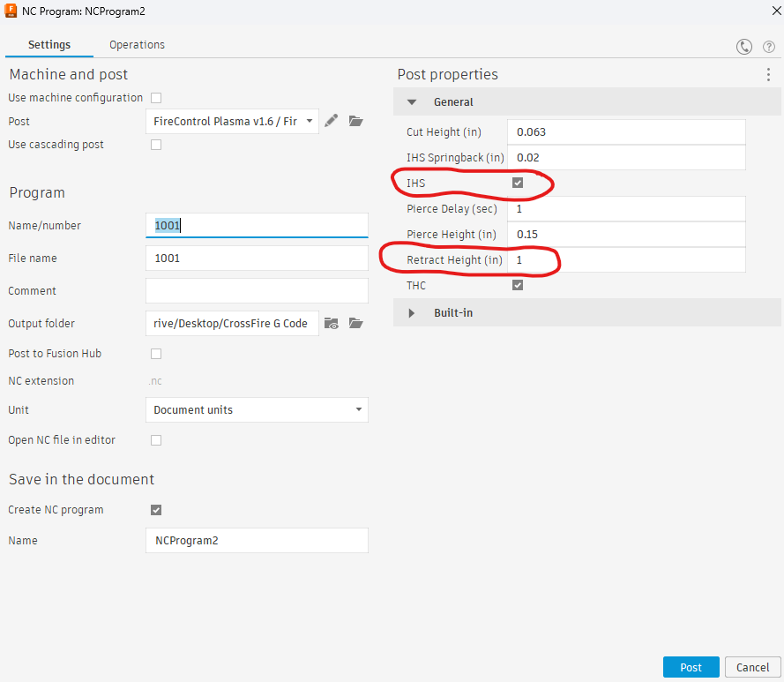
Task: Expand the Built-in properties section
Action: pos(412,313)
